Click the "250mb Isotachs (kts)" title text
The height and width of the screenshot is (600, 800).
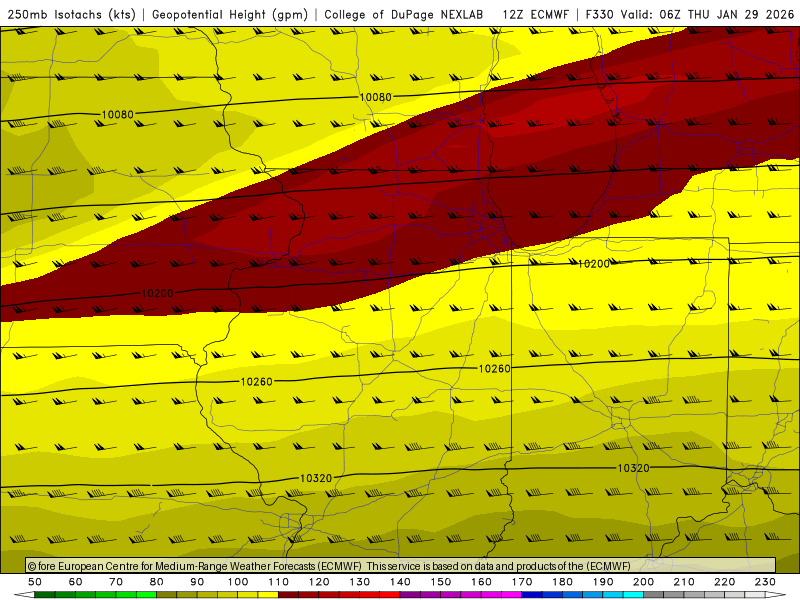click(x=71, y=15)
